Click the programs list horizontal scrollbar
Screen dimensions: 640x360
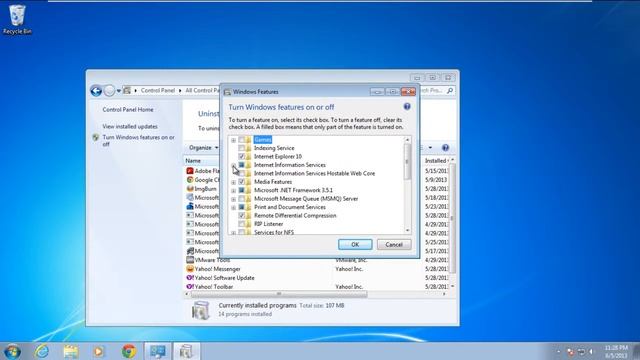pyautogui.click(x=279, y=294)
